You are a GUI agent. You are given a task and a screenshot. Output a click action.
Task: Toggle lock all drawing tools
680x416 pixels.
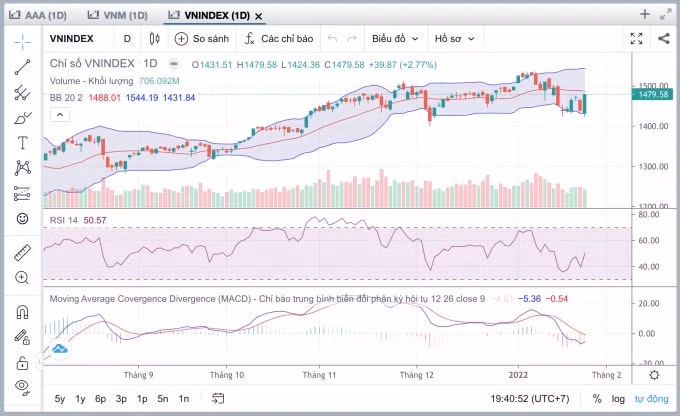23,363
